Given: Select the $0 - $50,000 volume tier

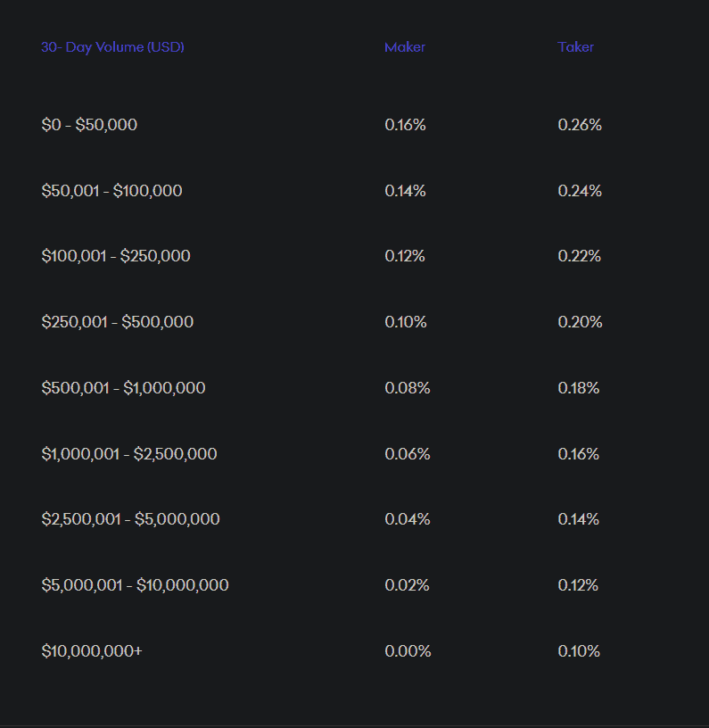Looking at the screenshot, I should point(89,124).
